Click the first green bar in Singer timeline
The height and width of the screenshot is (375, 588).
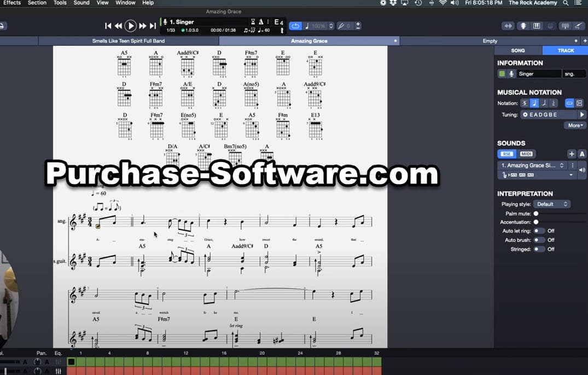tap(71, 362)
